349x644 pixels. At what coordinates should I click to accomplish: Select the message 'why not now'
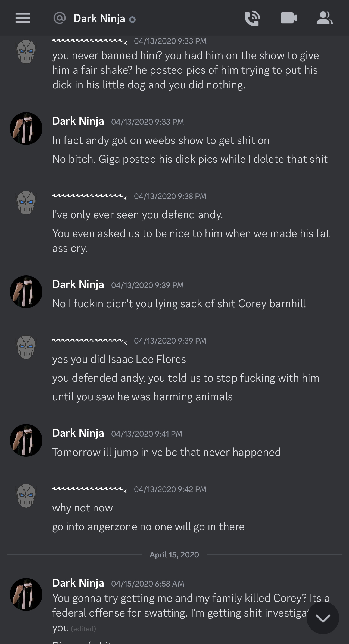tap(82, 508)
